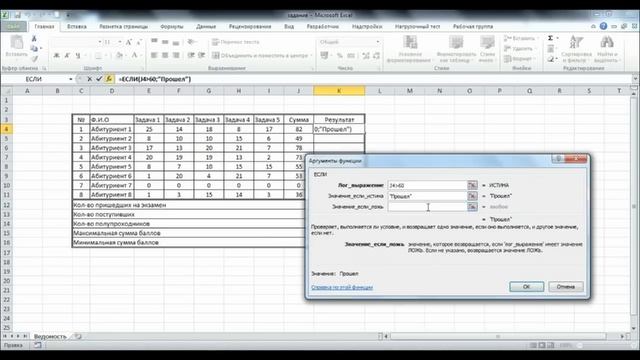The image size is (640, 360).
Task: Click the align text left icon
Action: point(154,55)
